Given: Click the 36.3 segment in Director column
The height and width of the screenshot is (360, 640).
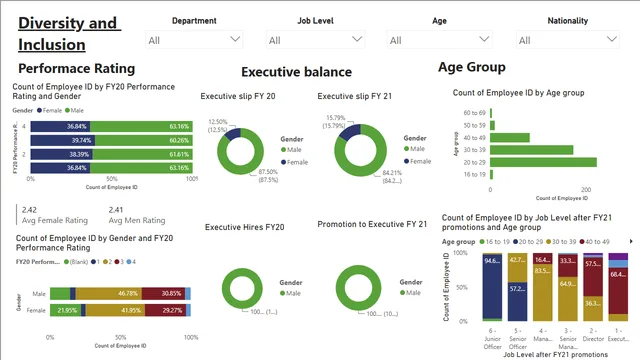Looking at the screenshot, I should click(x=593, y=309).
